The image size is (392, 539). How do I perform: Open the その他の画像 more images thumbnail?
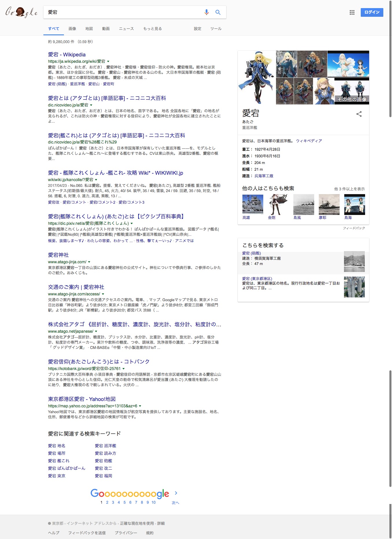tap(351, 91)
